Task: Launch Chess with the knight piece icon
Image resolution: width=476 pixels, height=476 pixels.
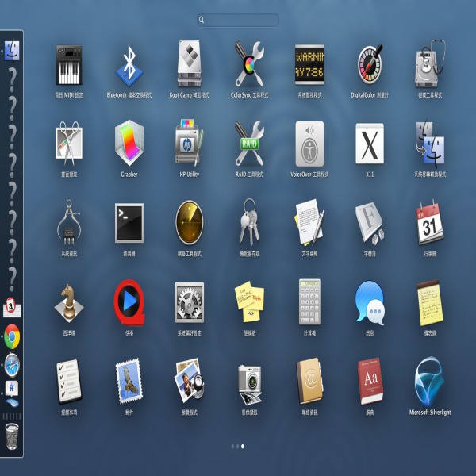Action: pos(69,303)
